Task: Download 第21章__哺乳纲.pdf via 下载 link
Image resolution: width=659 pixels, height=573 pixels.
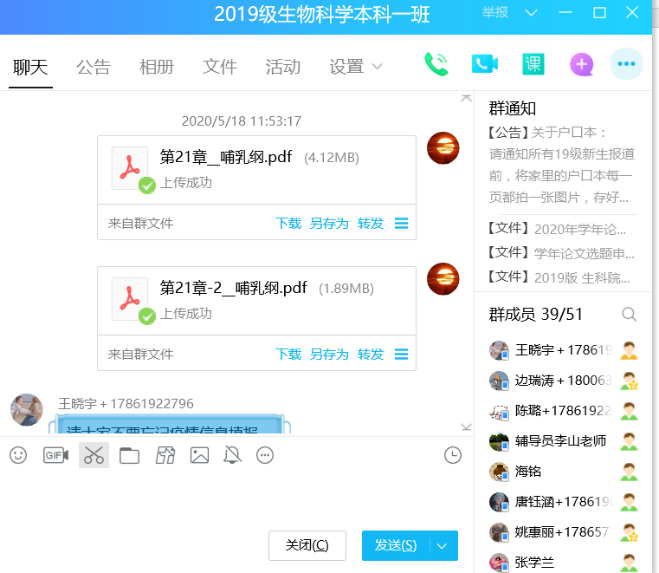Action: click(x=288, y=224)
